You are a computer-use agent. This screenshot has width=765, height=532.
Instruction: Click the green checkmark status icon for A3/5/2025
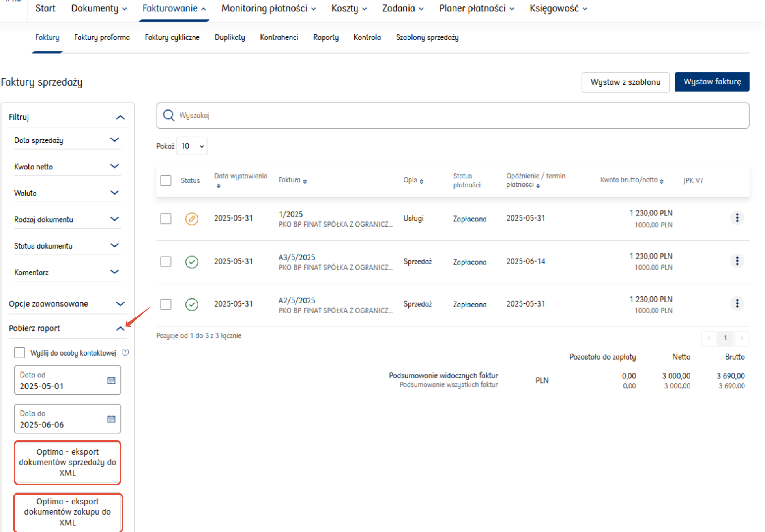[x=192, y=262]
